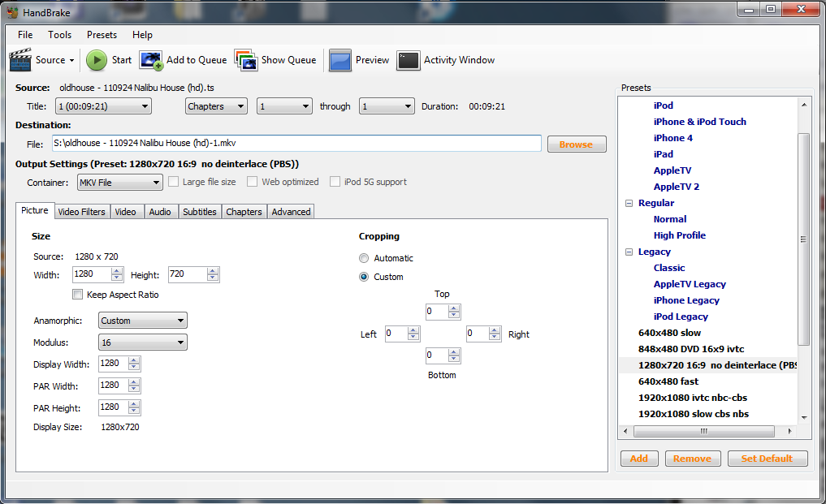Click the Browse button
Screen dimensions: 826x504
[x=577, y=144]
